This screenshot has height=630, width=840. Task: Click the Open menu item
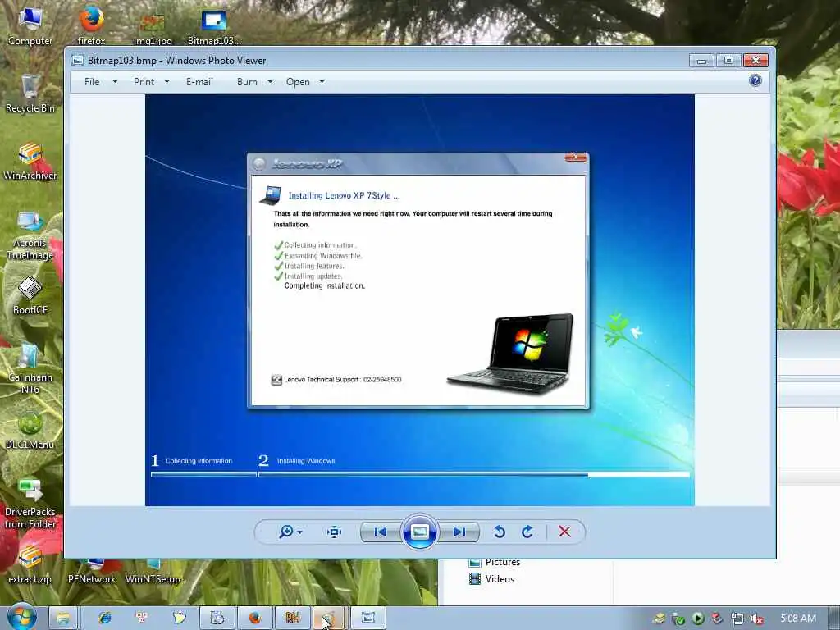tap(298, 82)
